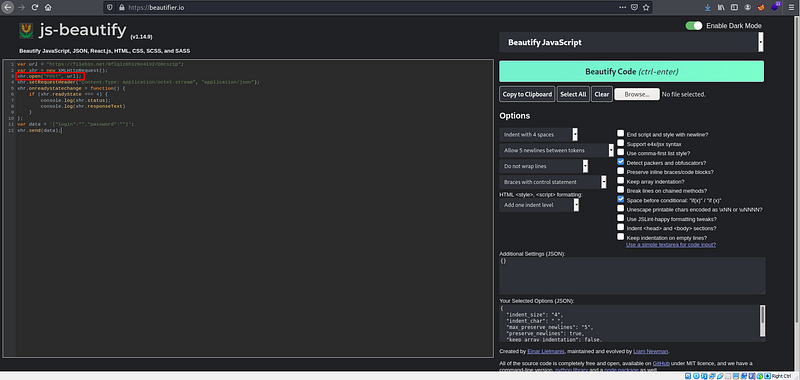Click the browser reload icon
Screen dimensions: 800x380
pyautogui.click(x=35, y=8)
